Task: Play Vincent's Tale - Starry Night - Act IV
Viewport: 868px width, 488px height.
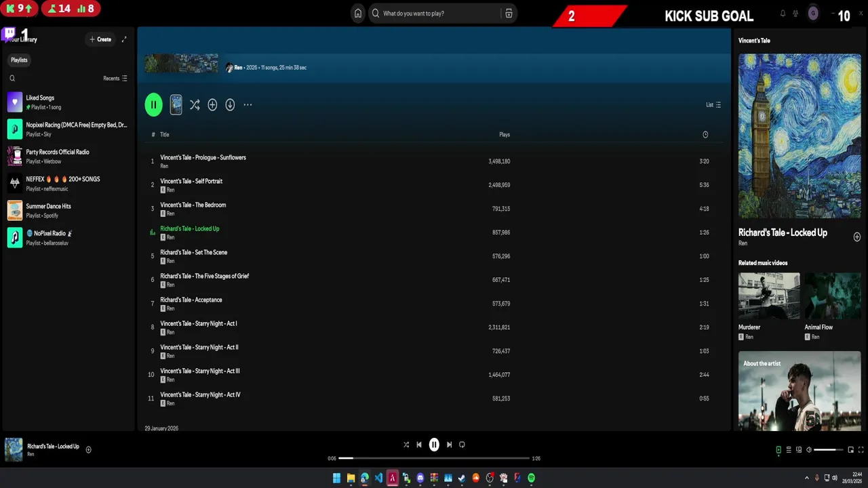Action: pyautogui.click(x=434, y=399)
